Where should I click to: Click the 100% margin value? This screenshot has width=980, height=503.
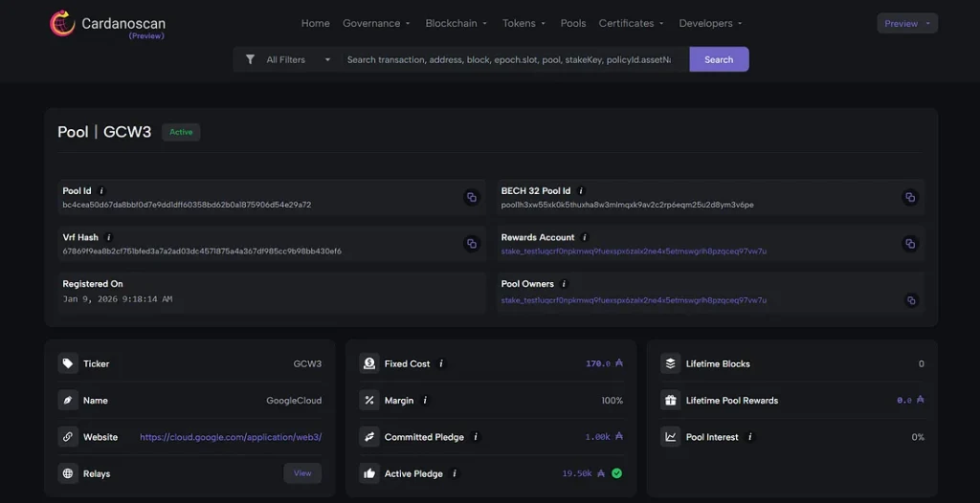point(612,401)
